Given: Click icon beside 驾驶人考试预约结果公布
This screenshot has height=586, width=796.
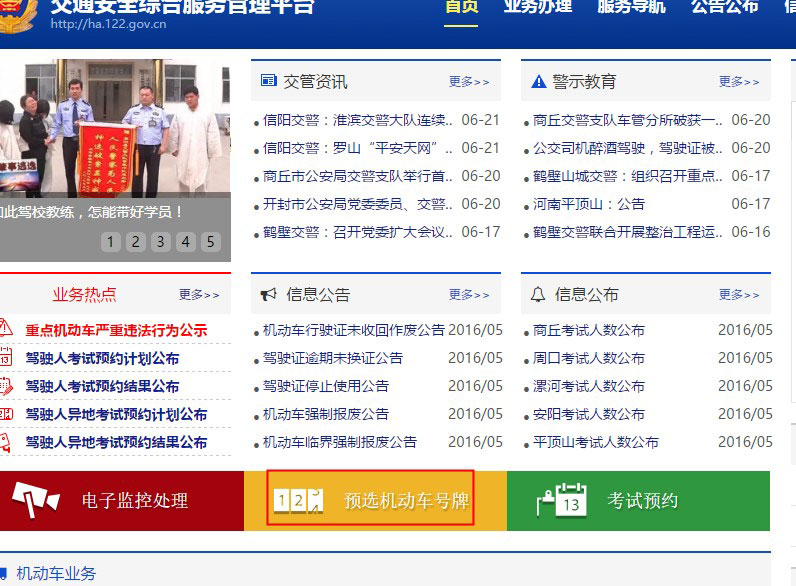Looking at the screenshot, I should [6, 386].
